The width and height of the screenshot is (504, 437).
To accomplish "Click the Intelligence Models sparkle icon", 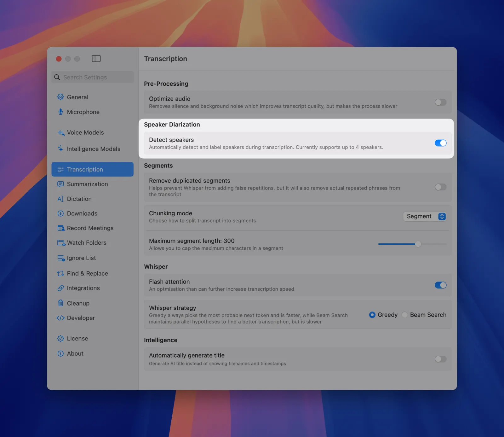I will tap(60, 149).
